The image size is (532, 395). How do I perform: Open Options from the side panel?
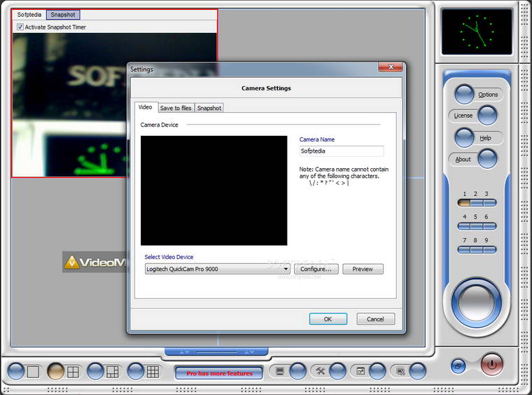[x=464, y=95]
